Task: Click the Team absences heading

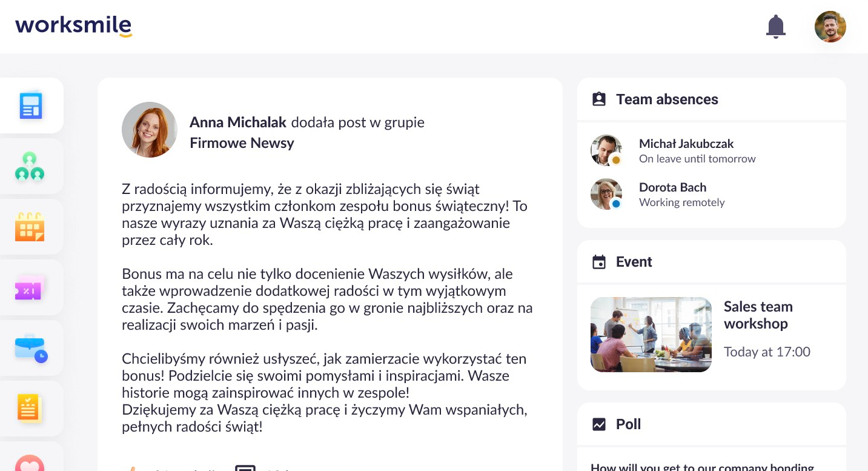Action: pyautogui.click(x=667, y=99)
